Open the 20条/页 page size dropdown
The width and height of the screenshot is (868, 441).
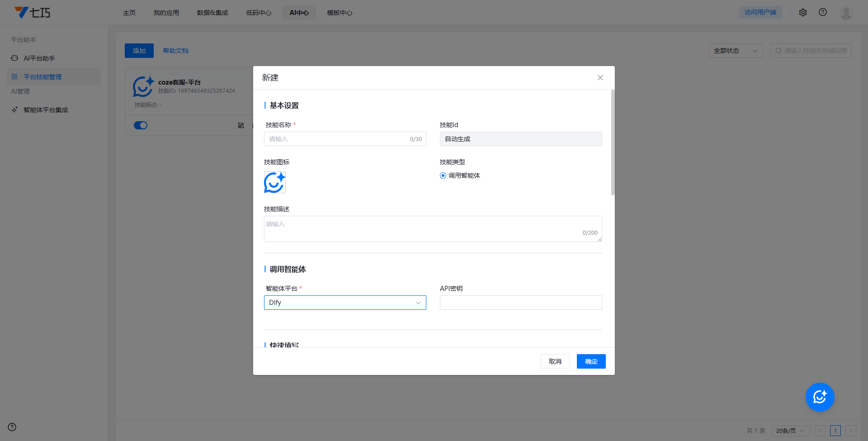point(790,431)
